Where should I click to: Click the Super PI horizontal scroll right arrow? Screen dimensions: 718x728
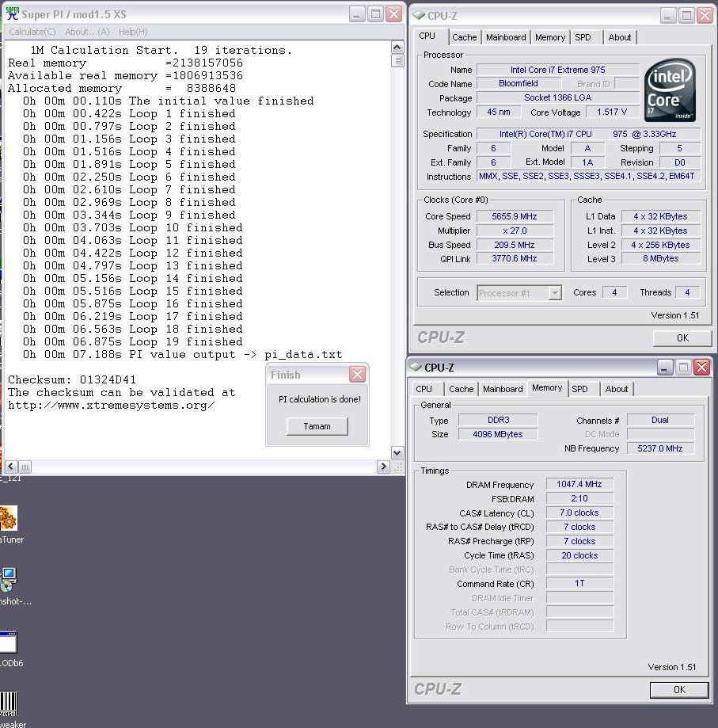pos(382,467)
